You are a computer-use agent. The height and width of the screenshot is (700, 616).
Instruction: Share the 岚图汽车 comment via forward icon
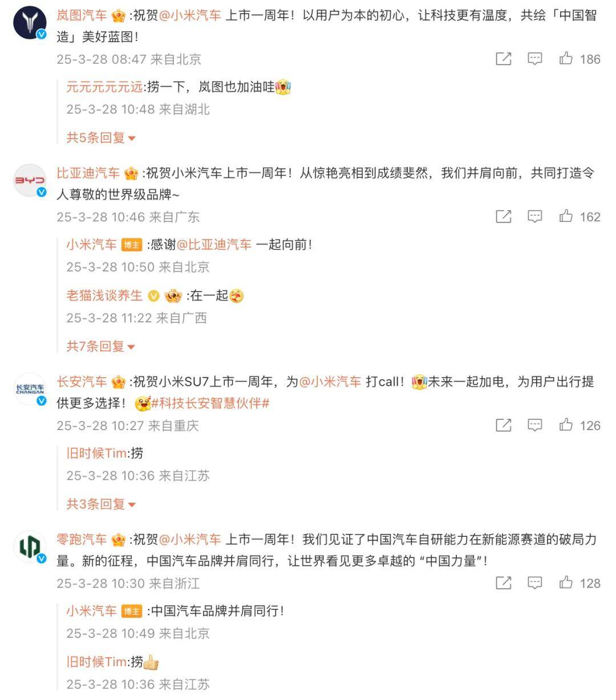tap(504, 59)
